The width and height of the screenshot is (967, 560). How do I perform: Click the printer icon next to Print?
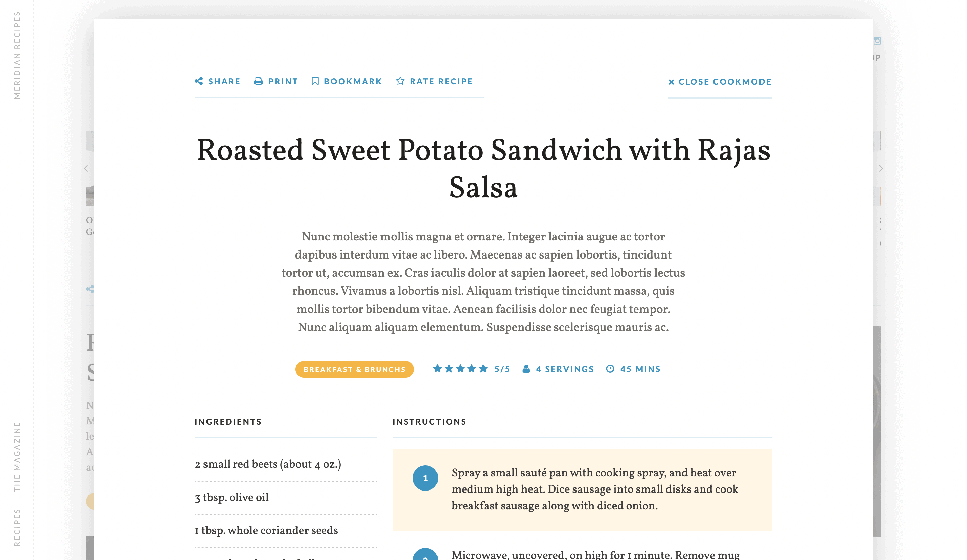pyautogui.click(x=258, y=81)
